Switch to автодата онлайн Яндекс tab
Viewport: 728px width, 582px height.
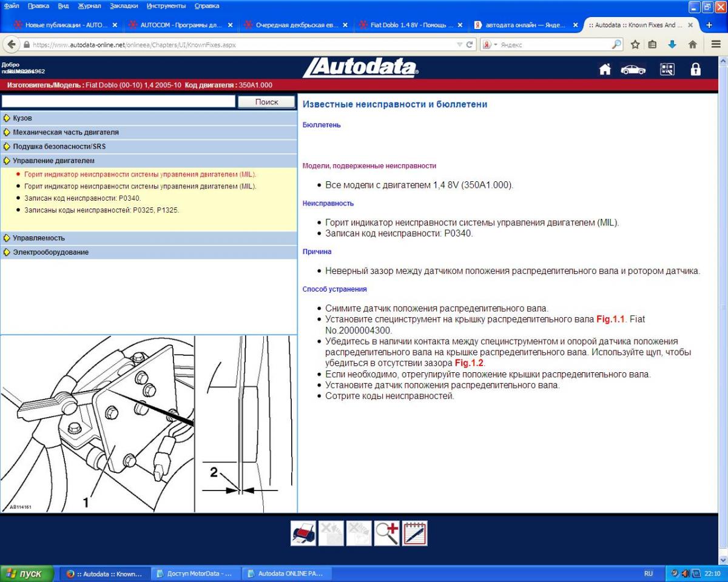pos(525,25)
